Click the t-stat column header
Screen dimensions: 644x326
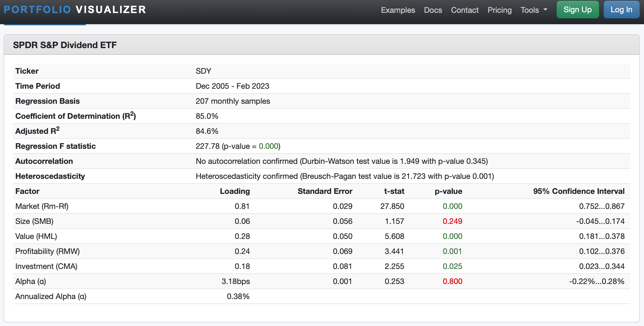coord(394,191)
